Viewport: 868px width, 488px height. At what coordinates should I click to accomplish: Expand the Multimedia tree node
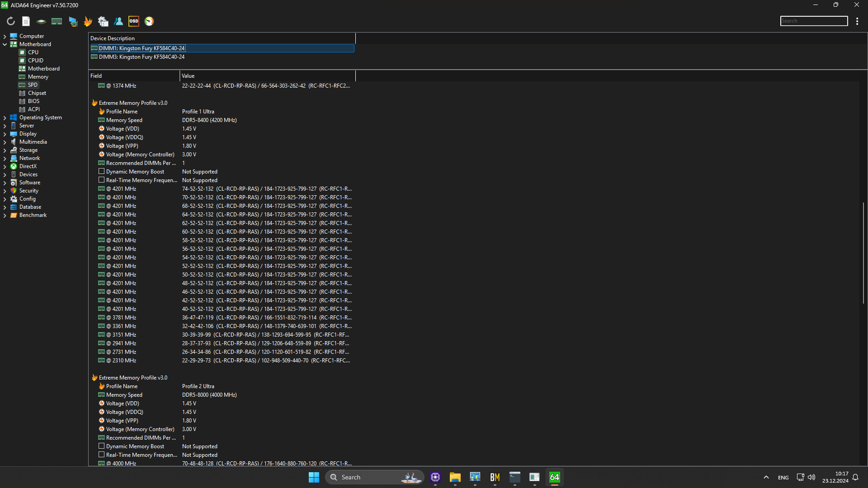5,142
